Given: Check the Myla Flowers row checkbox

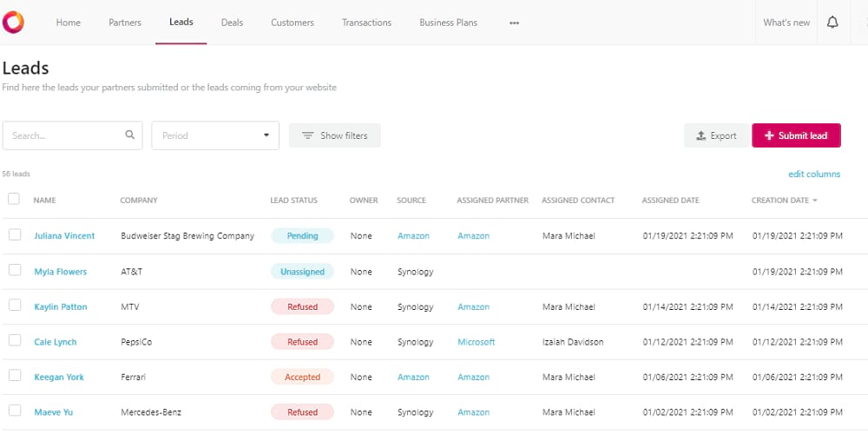Looking at the screenshot, I should pos(15,270).
